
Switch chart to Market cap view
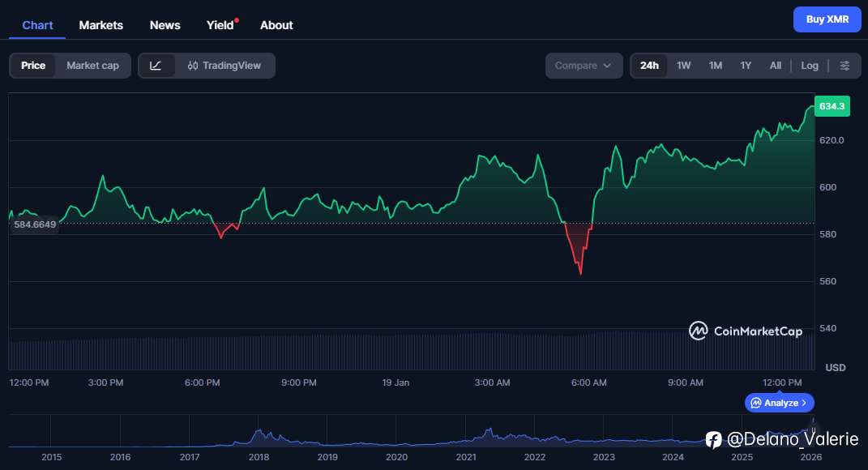click(92, 66)
